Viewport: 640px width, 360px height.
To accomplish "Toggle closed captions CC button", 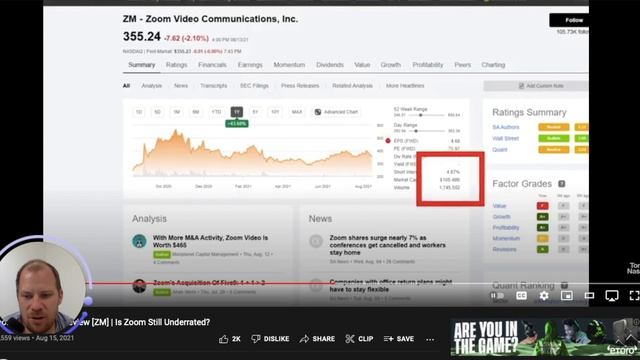I will [521, 296].
